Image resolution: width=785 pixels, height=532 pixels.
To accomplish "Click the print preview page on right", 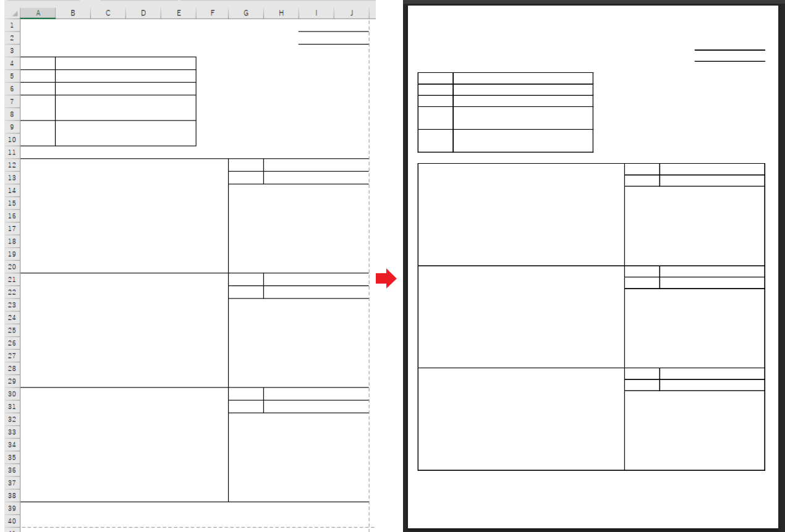I will click(x=592, y=266).
